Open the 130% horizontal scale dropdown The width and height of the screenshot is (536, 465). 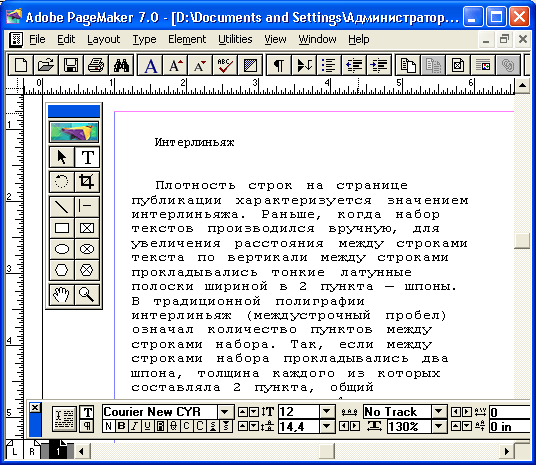coord(439,426)
